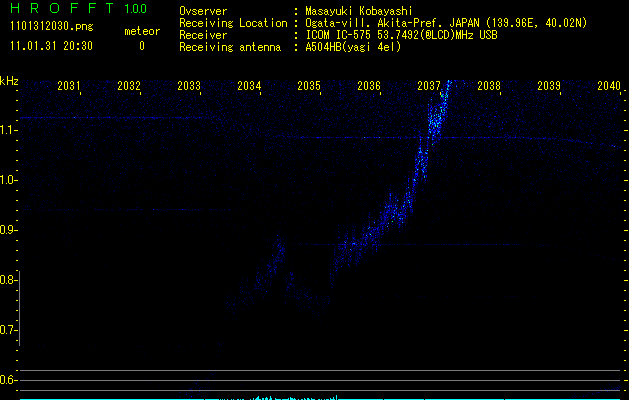
Task: Click the 0.6 kHz frequency label
Action: tap(7, 380)
